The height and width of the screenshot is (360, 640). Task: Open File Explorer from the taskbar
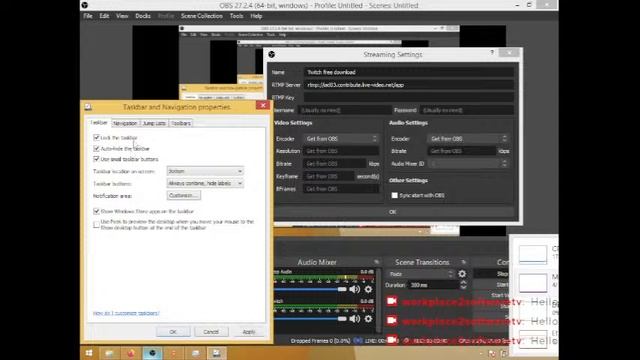pyautogui.click(x=109, y=353)
